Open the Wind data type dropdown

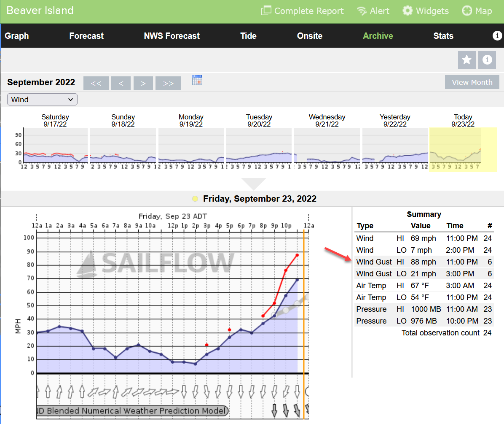pyautogui.click(x=42, y=100)
